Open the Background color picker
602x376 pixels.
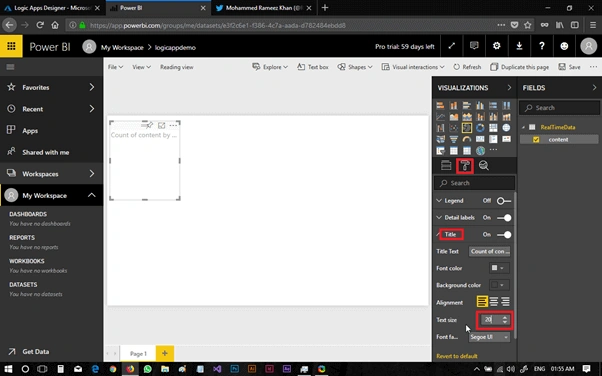[x=499, y=285]
